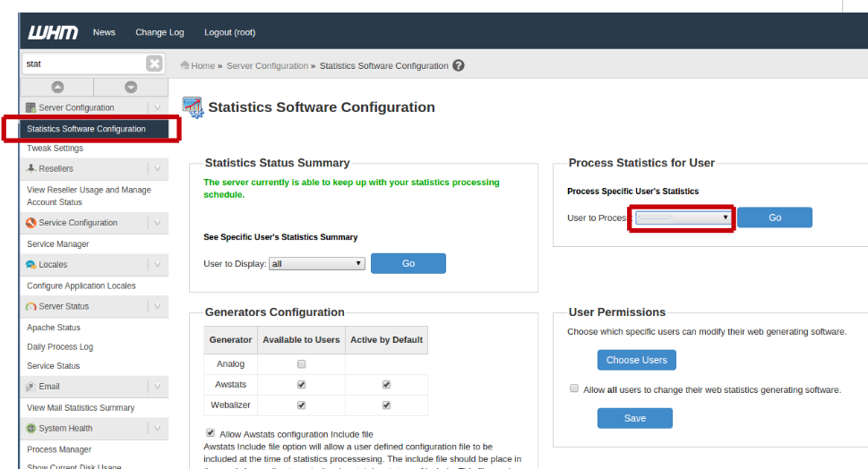Enable Analog Available to Users checkbox

click(x=302, y=364)
